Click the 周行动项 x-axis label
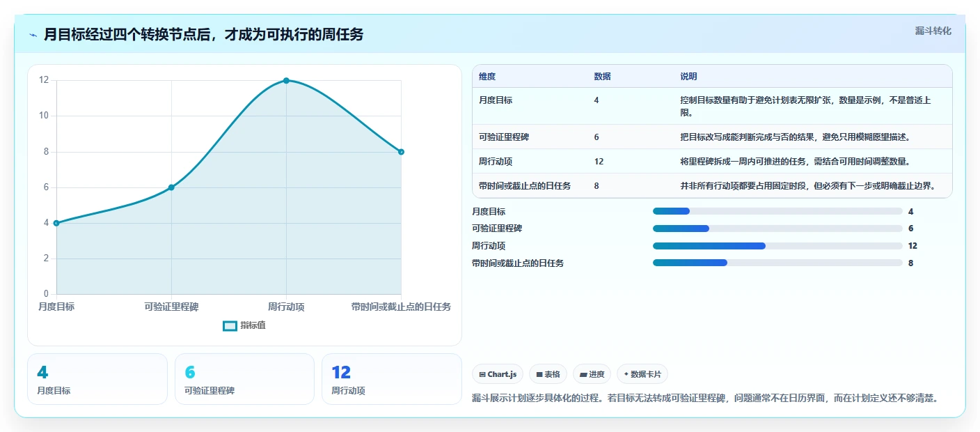Viewport: 980px width, 432px height. tap(286, 307)
